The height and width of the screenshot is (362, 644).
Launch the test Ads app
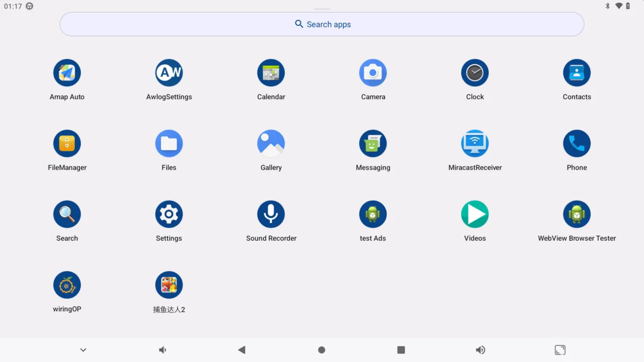(373, 214)
